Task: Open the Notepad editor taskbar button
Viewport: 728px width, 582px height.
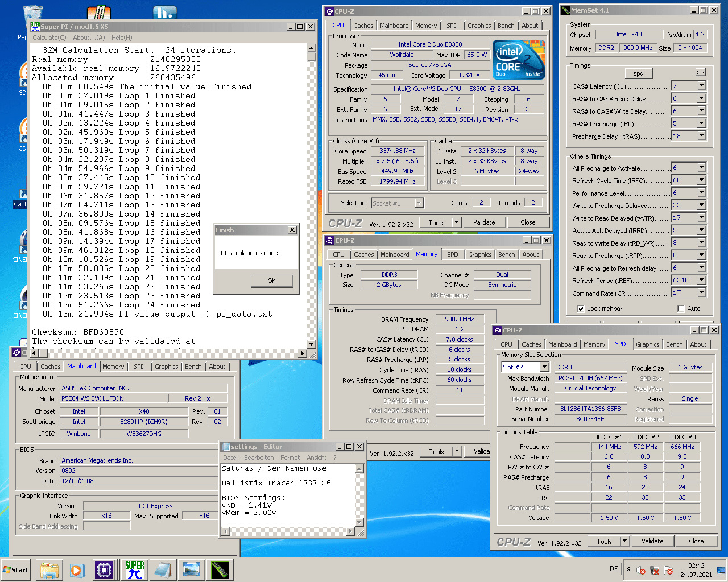Action: point(163,570)
